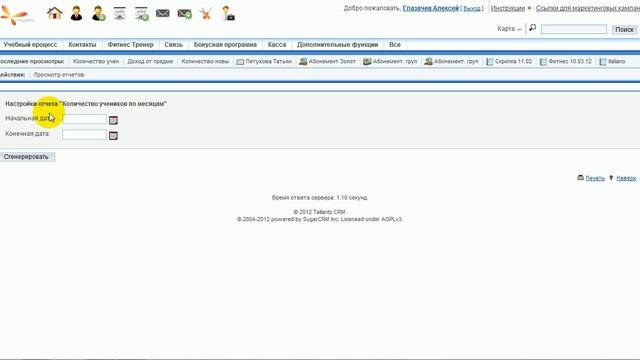This screenshot has height=360, width=640.
Task: Focus the Начальная дата input field
Action: pyautogui.click(x=84, y=119)
